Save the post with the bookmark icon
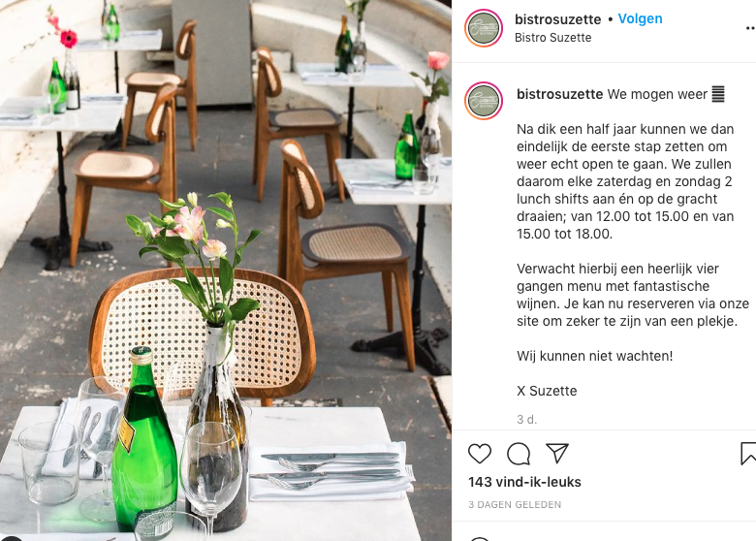The height and width of the screenshot is (541, 756). tap(748, 454)
